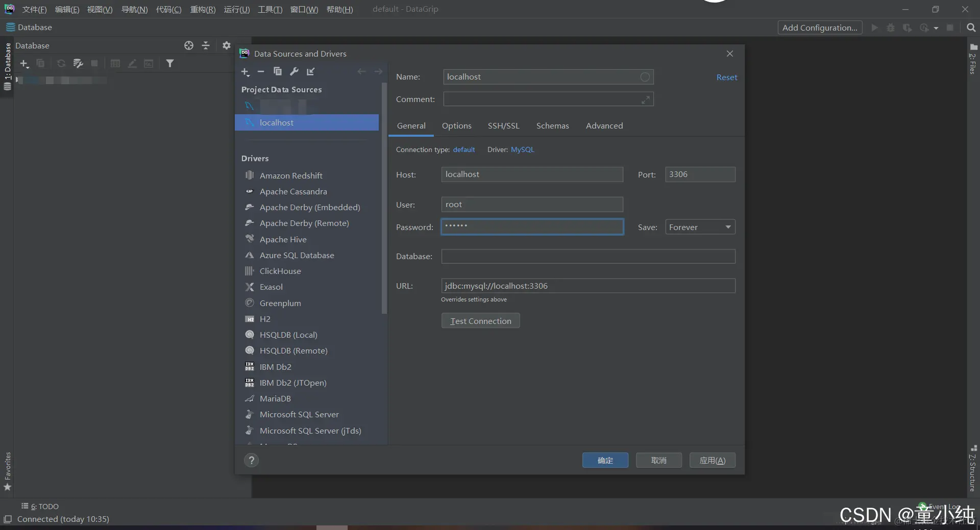
Task: Click the stop square icon in Database panel toolbar
Action: pyautogui.click(x=94, y=64)
